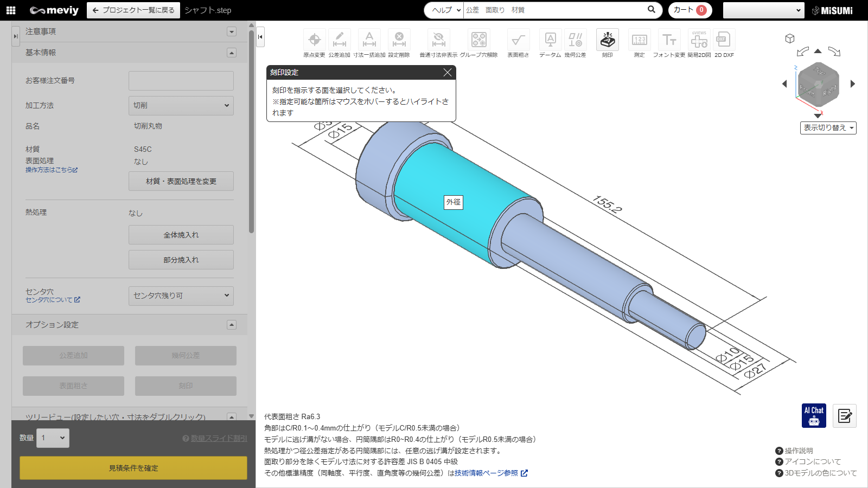Close the 刻印設定 dialog

point(447,73)
